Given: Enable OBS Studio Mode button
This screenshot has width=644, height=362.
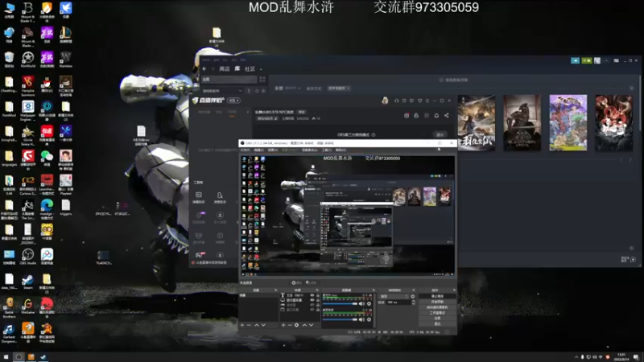Looking at the screenshot, I should [437, 313].
